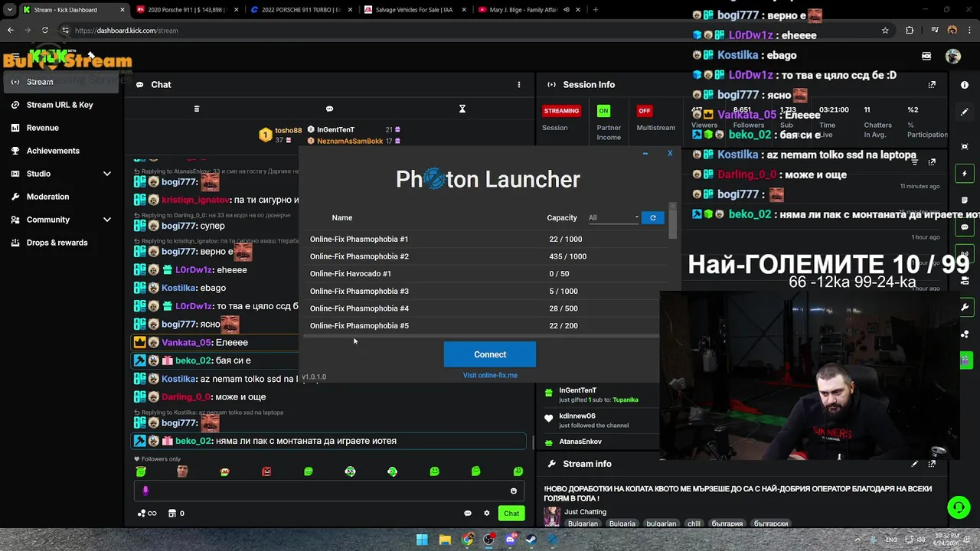Image resolution: width=980 pixels, height=551 pixels.
Task: Open Chat panel three-dot options menu
Action: click(518, 85)
